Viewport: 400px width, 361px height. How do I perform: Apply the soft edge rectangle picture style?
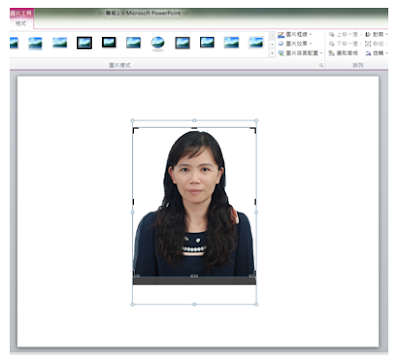pos(60,43)
